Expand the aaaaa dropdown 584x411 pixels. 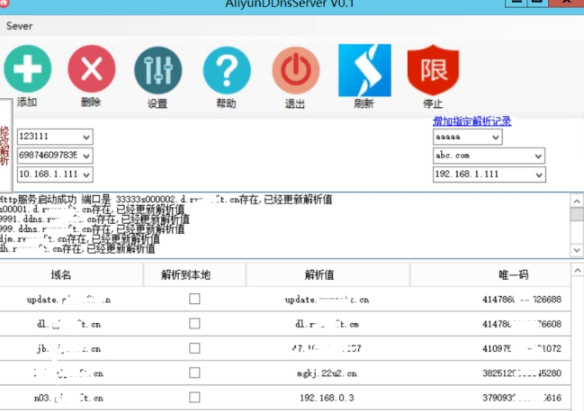(x=495, y=137)
